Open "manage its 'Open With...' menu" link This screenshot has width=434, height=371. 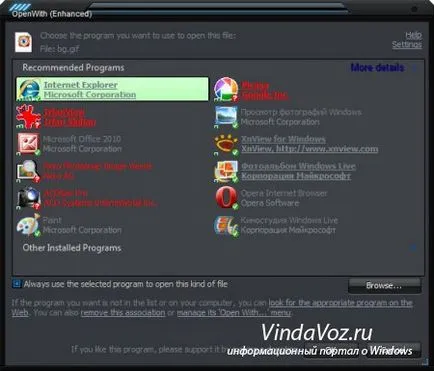tap(234, 313)
